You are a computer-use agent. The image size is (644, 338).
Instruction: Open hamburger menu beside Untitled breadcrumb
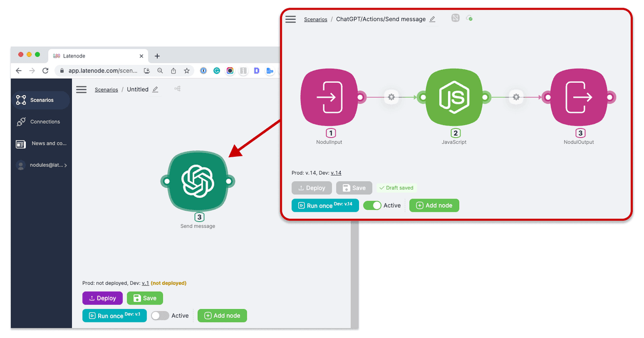(x=81, y=90)
